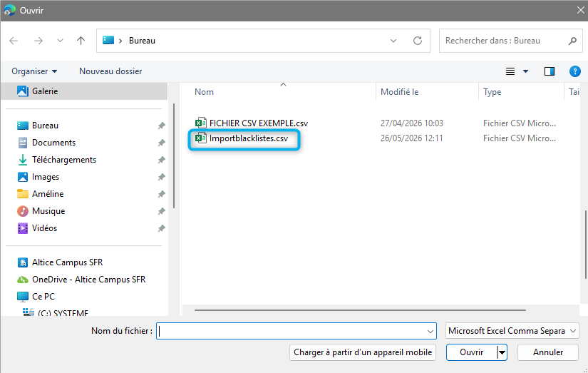Click the pin icon next to Améline
588x373 pixels.
click(x=161, y=194)
